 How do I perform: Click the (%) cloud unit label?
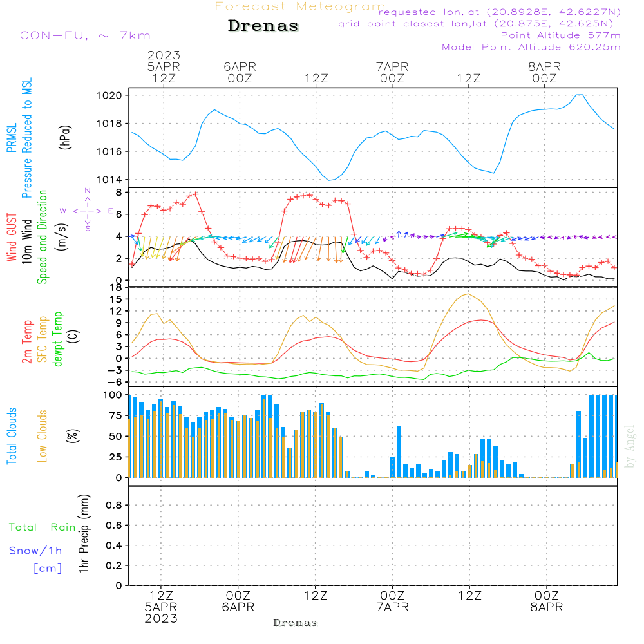(72, 436)
